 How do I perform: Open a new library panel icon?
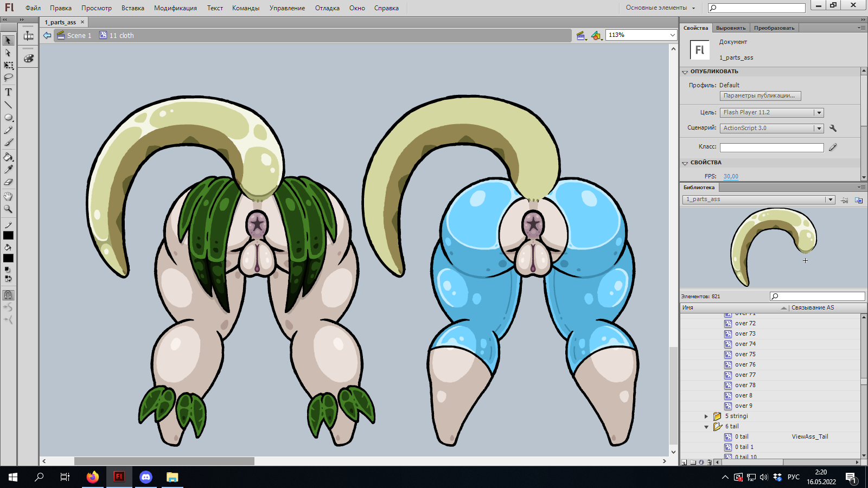(859, 200)
